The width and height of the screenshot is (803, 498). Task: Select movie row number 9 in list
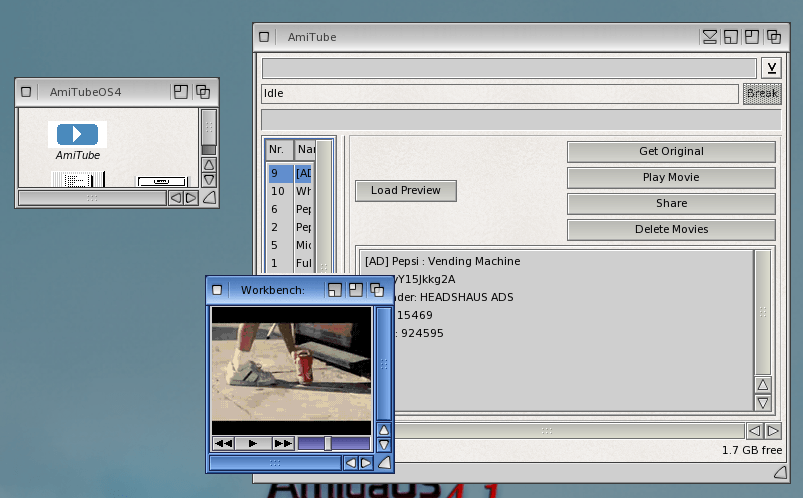click(279, 174)
